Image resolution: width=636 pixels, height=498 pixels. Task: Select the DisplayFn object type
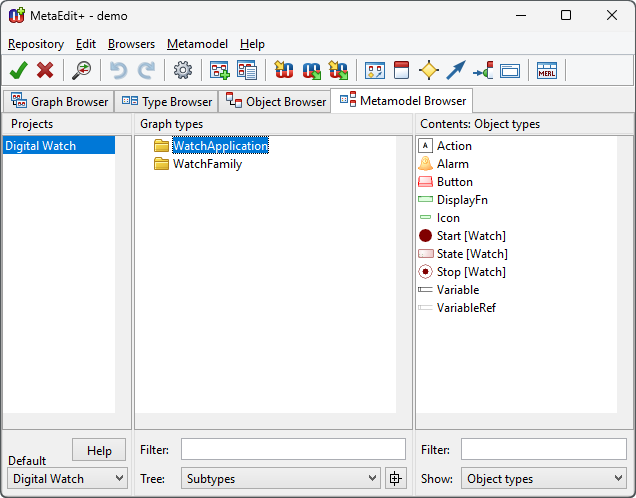pyautogui.click(x=462, y=200)
